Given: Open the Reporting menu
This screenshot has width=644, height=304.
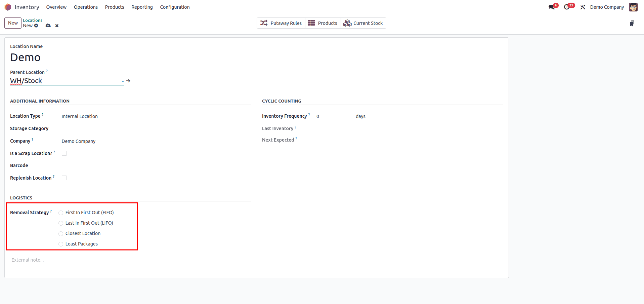Looking at the screenshot, I should click(142, 7).
